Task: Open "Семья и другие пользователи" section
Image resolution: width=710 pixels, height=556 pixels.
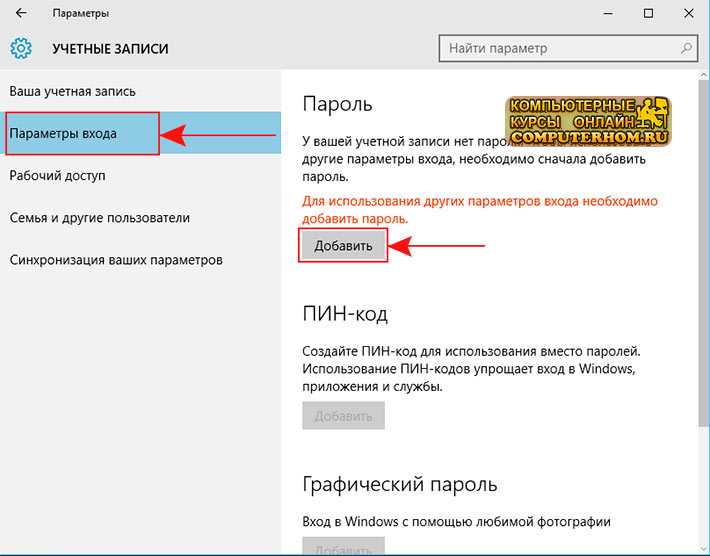Action: (140, 218)
